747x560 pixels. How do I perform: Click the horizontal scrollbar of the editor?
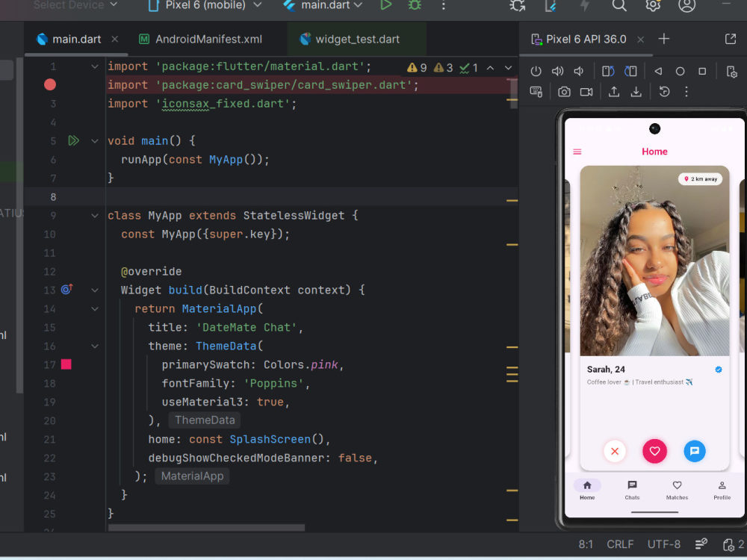coord(206,528)
